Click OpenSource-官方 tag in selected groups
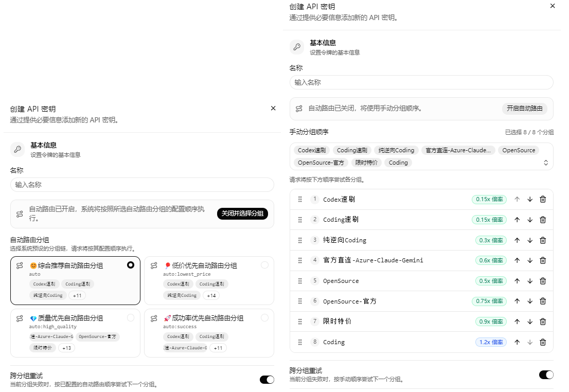 point(321,163)
